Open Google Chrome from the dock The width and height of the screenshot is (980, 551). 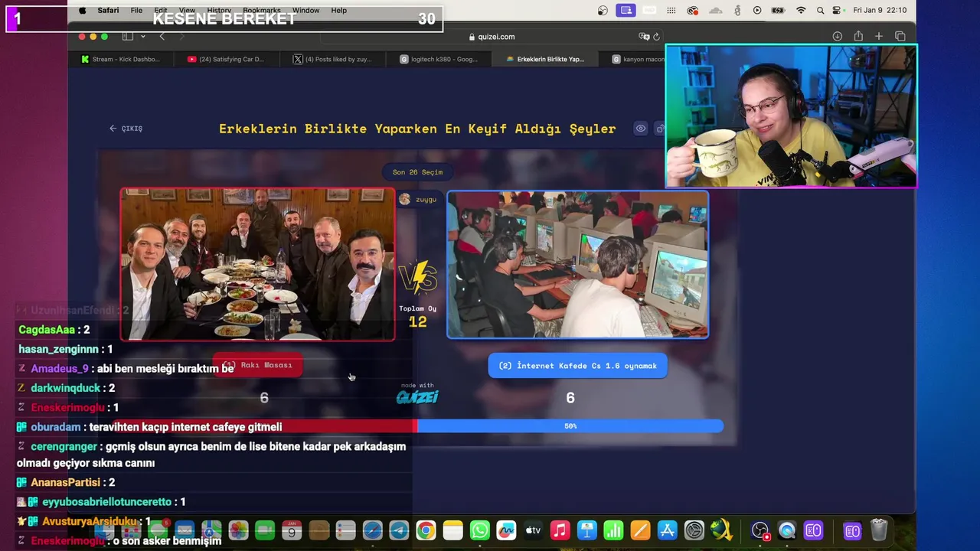click(426, 530)
